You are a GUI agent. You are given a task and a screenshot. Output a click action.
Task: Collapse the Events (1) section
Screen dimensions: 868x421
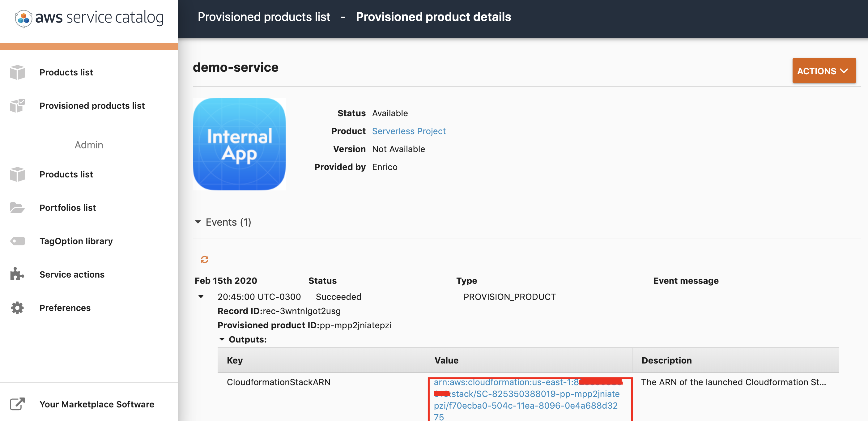198,222
